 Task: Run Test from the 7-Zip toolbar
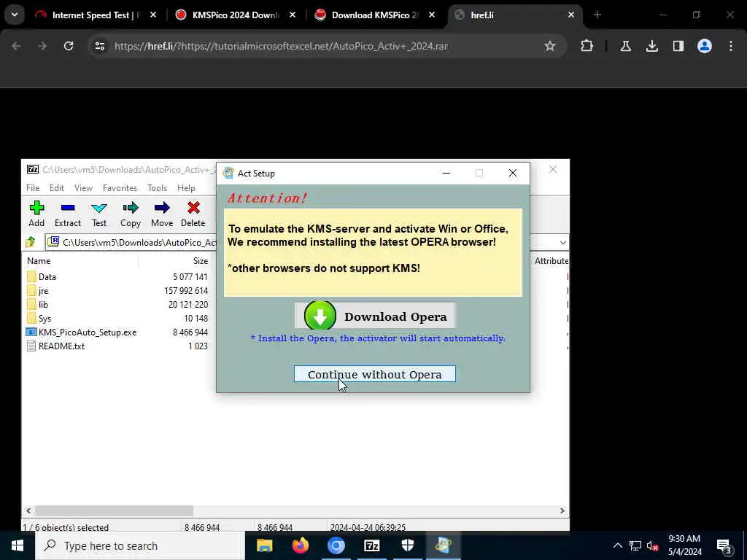[x=99, y=214]
